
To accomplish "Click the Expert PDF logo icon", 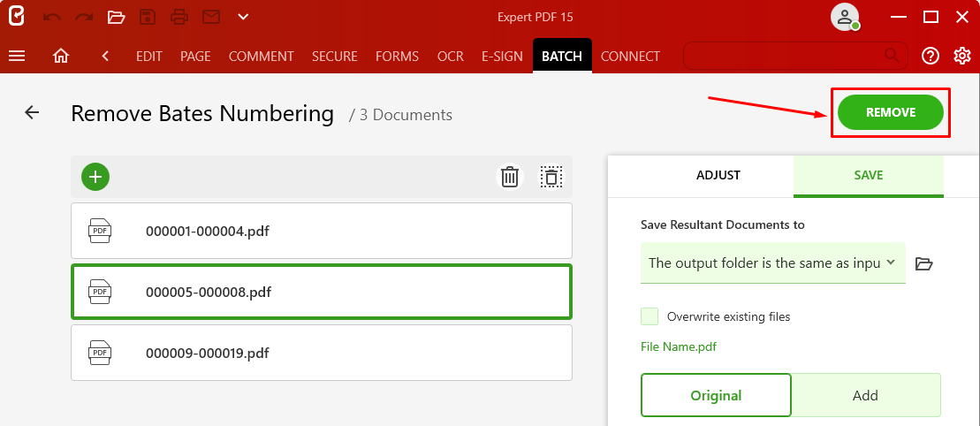I will [16, 17].
